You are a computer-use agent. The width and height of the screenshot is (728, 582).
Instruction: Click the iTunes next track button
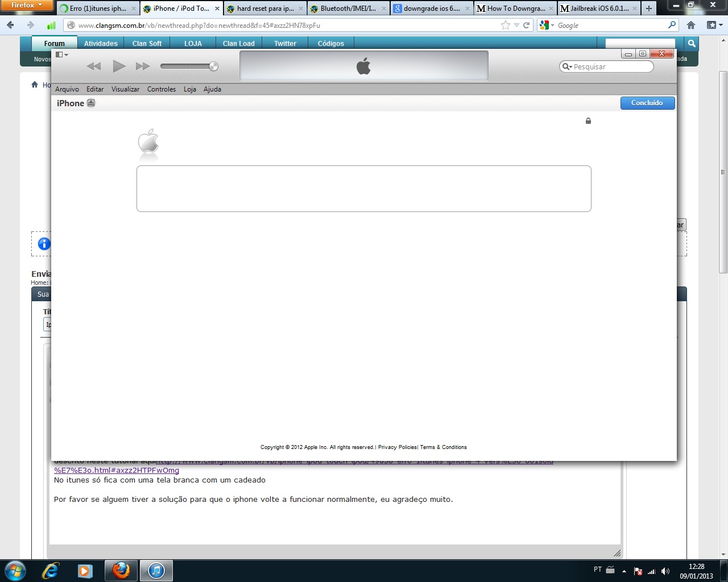point(143,66)
